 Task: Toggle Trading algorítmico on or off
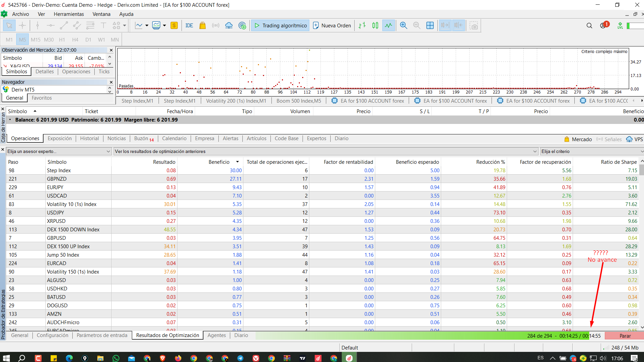[280, 26]
